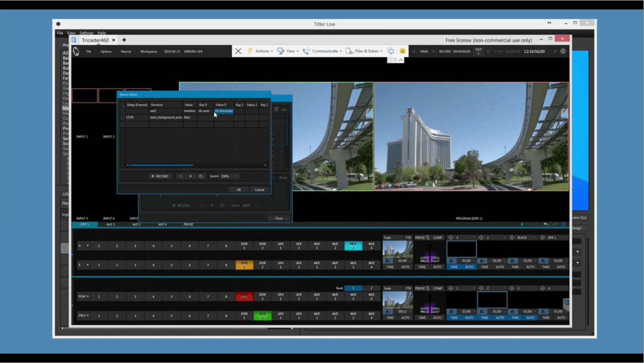Click the M/E row DSK 3 position icon
This screenshot has width=644, height=363.
(450, 238)
